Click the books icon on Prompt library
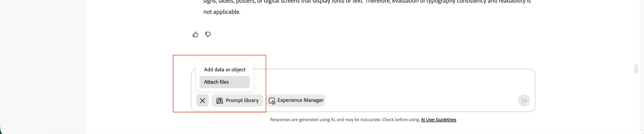The height and width of the screenshot is (134, 644). [x=220, y=101]
